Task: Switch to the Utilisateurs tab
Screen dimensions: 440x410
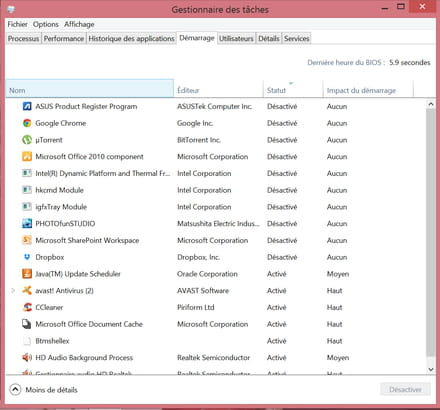Action: coord(236,39)
